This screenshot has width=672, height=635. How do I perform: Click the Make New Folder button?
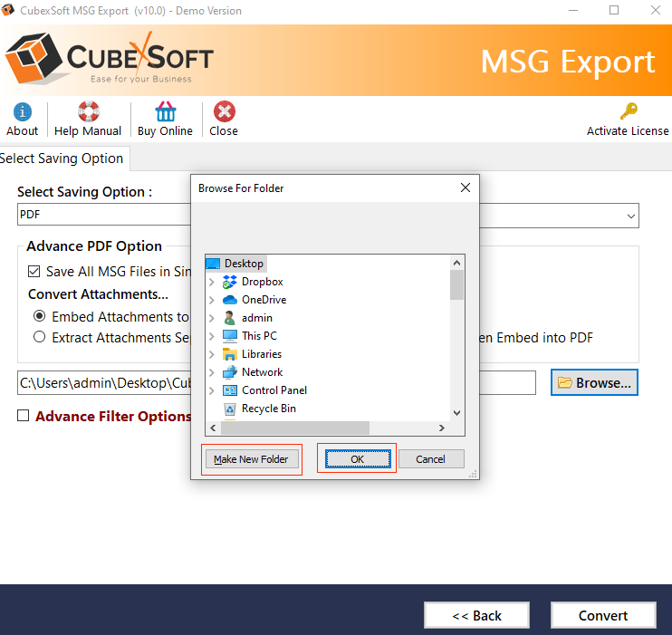(x=252, y=459)
